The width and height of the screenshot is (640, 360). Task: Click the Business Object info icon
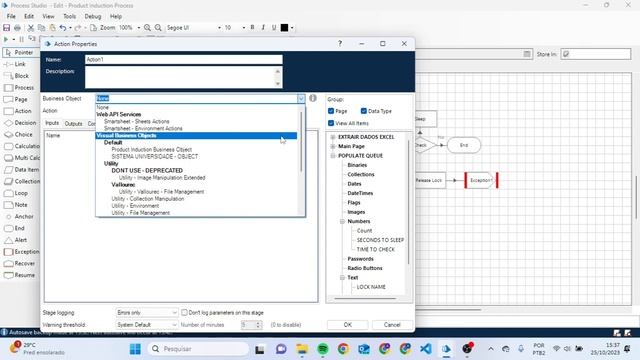(313, 98)
